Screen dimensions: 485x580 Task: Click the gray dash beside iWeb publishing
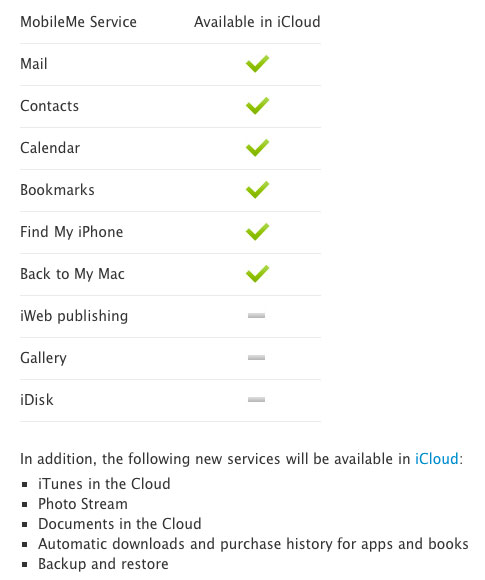(x=256, y=316)
